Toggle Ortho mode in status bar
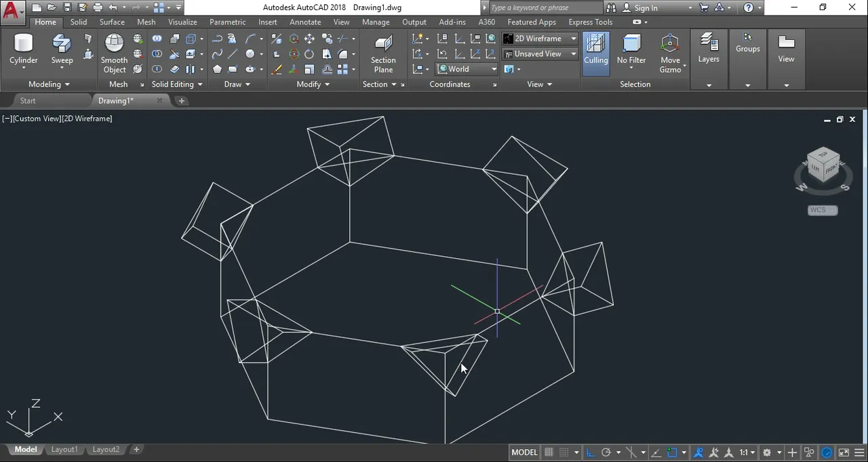This screenshot has width=868, height=462. 591,453
